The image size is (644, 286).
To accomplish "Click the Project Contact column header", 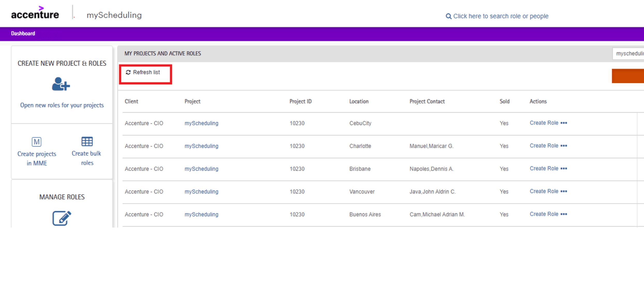I will tap(427, 101).
